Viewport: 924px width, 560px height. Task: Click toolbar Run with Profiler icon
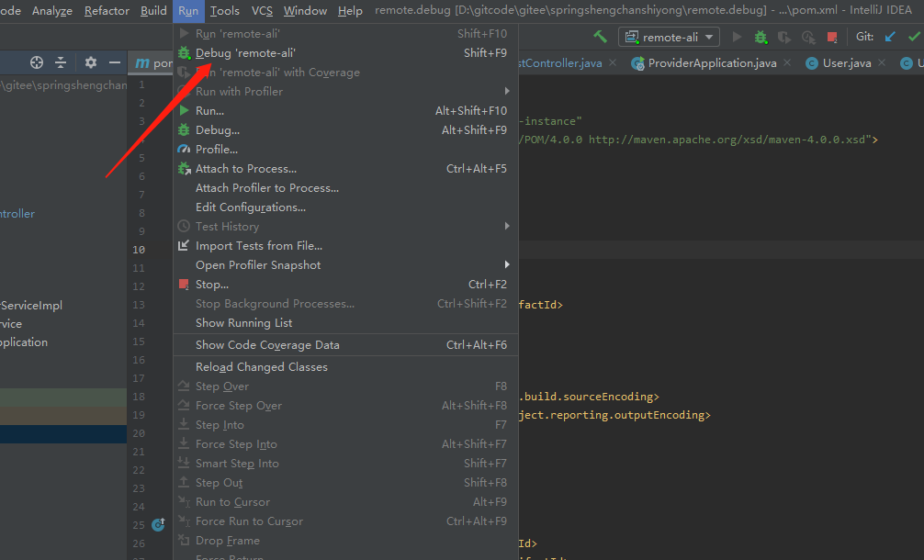pos(808,37)
